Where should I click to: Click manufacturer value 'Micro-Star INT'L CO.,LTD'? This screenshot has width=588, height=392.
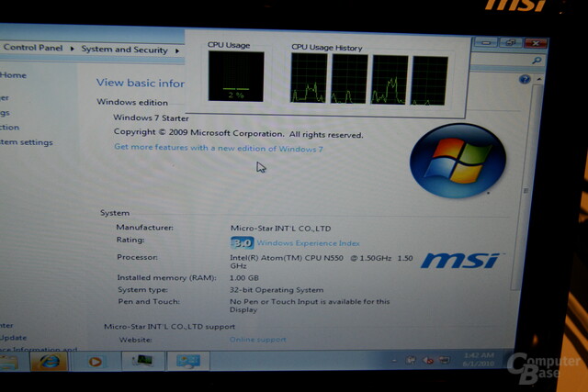click(x=280, y=229)
